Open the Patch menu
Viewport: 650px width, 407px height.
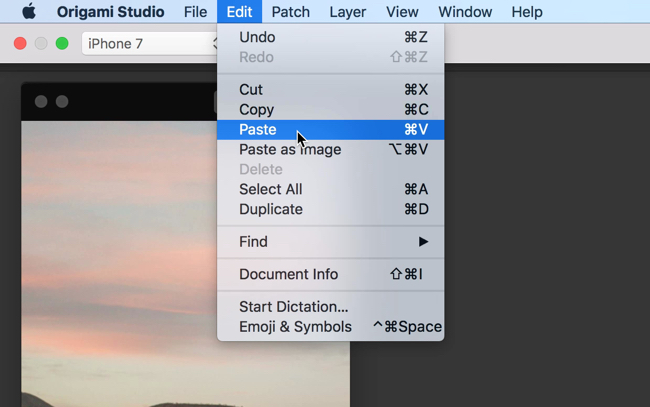291,12
